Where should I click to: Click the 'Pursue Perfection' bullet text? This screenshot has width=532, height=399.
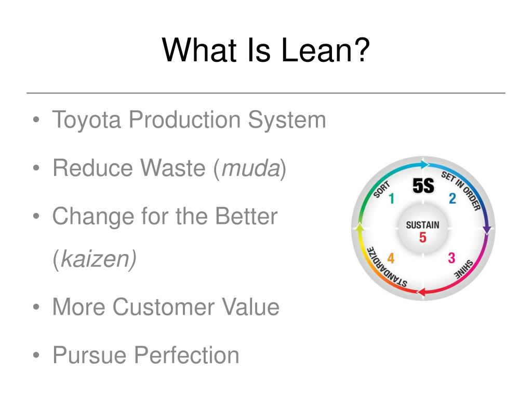[146, 355]
